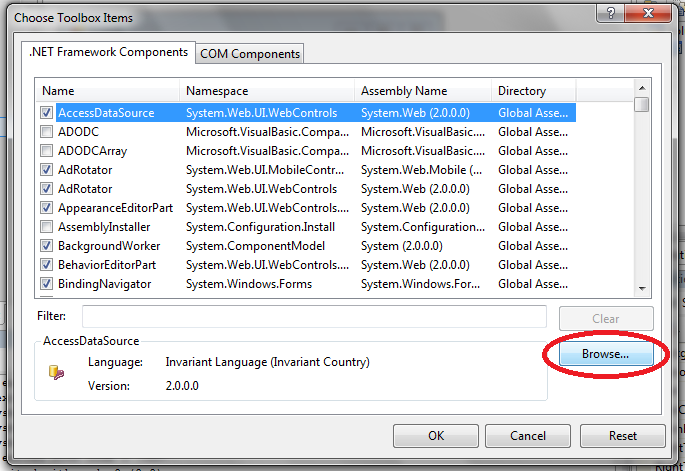Click the scroll-down arrow of the component list
The width and height of the screenshot is (685, 471).
click(x=642, y=288)
